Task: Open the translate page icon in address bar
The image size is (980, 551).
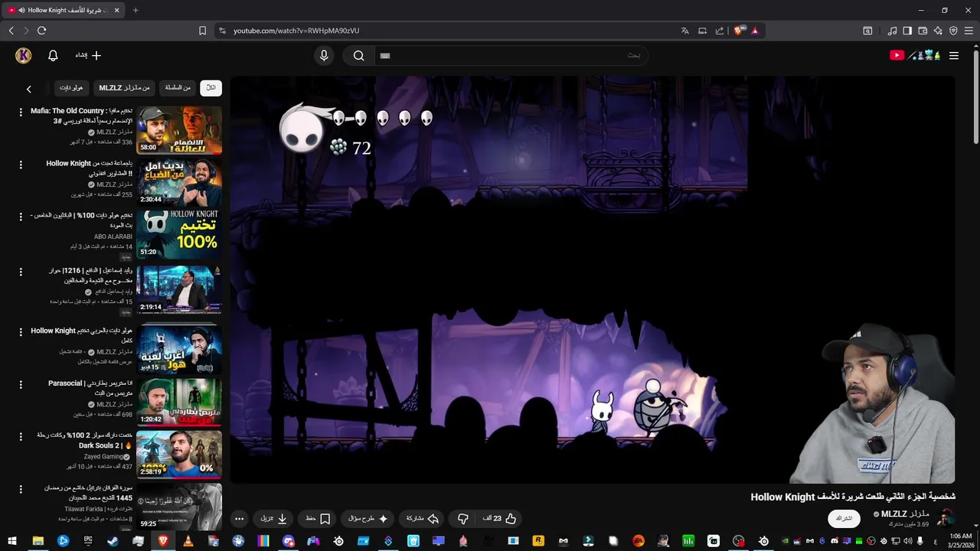Action: click(684, 31)
